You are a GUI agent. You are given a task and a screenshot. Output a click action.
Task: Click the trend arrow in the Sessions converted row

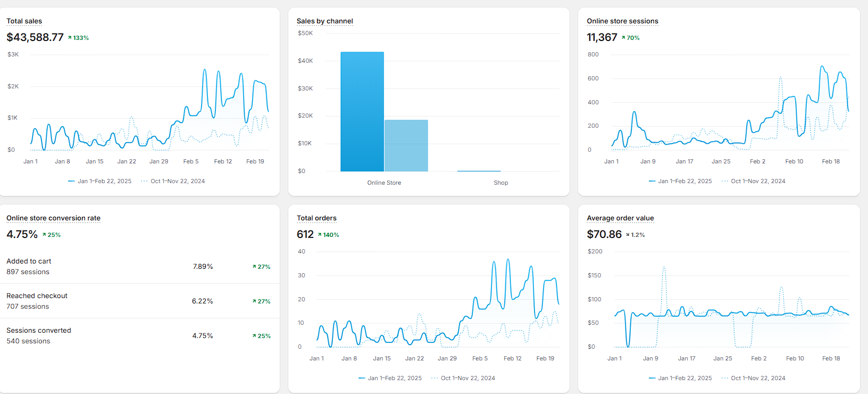click(254, 336)
